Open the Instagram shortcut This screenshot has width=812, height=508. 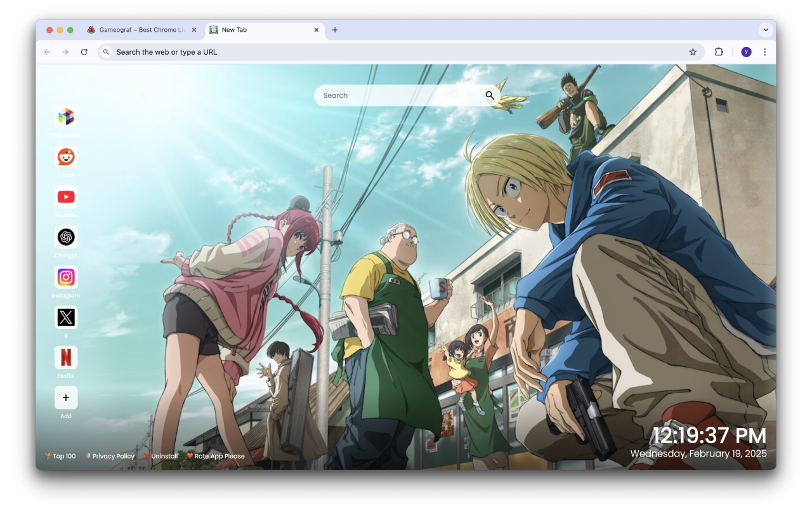pos(66,277)
